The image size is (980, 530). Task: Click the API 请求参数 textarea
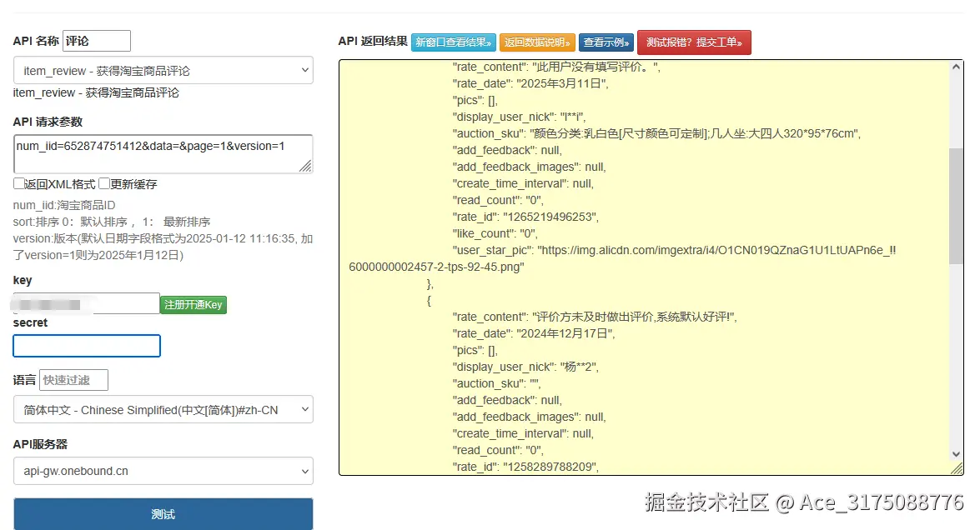tap(163, 153)
